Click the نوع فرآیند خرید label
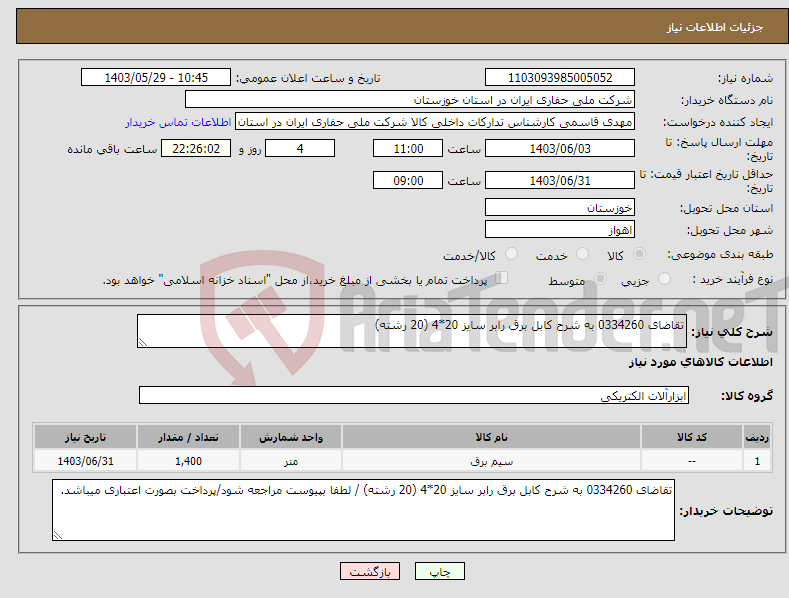 coord(733,279)
